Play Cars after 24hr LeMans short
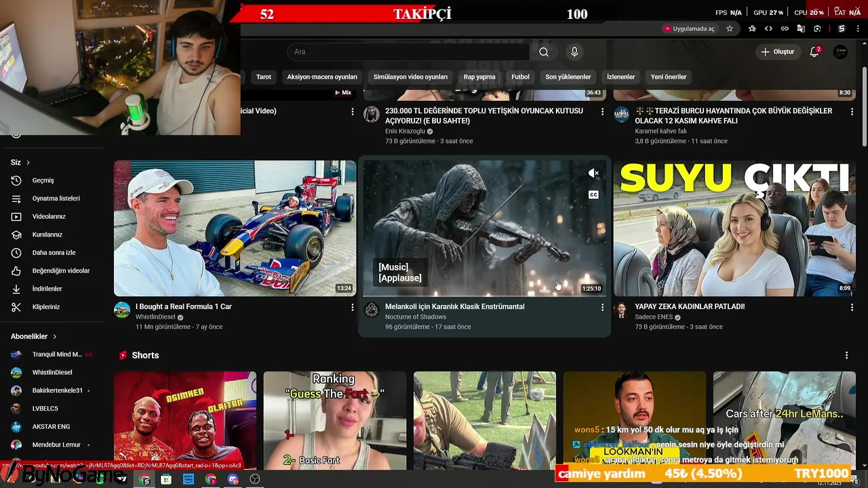This screenshot has width=868, height=488. 784,420
